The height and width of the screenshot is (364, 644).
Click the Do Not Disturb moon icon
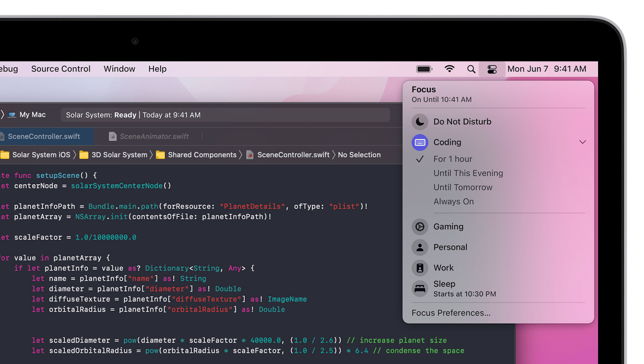pyautogui.click(x=420, y=122)
